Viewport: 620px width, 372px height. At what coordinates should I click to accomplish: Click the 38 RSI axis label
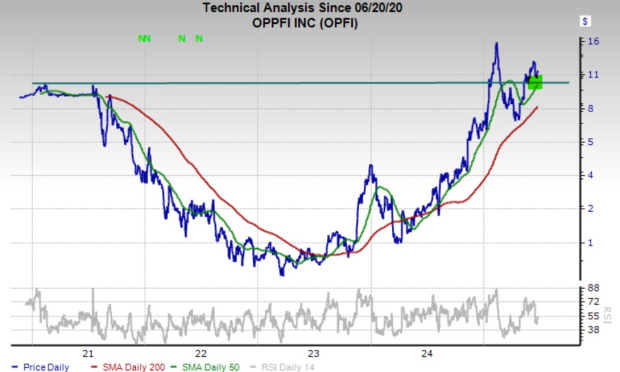pyautogui.click(x=594, y=330)
